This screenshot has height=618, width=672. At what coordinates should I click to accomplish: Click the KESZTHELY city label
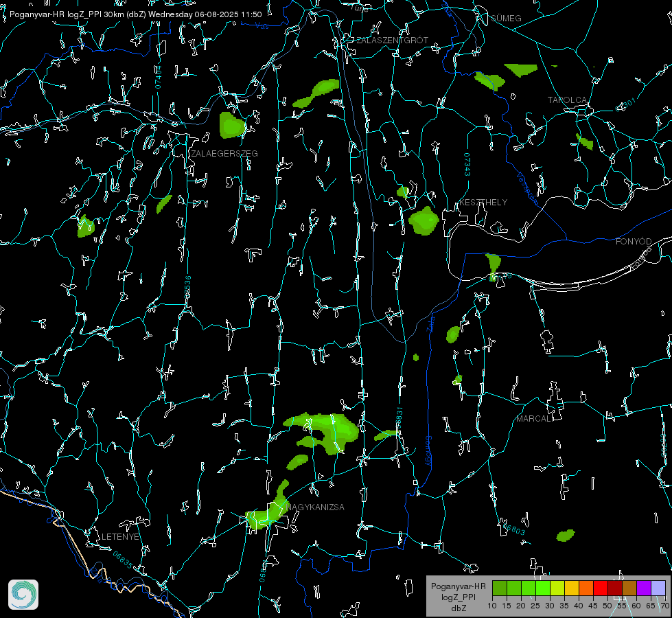click(x=483, y=203)
